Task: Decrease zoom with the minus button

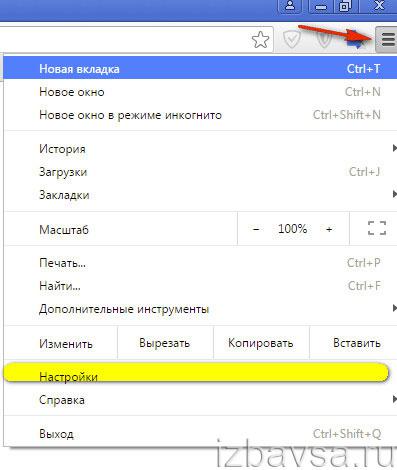Action: pyautogui.click(x=256, y=229)
